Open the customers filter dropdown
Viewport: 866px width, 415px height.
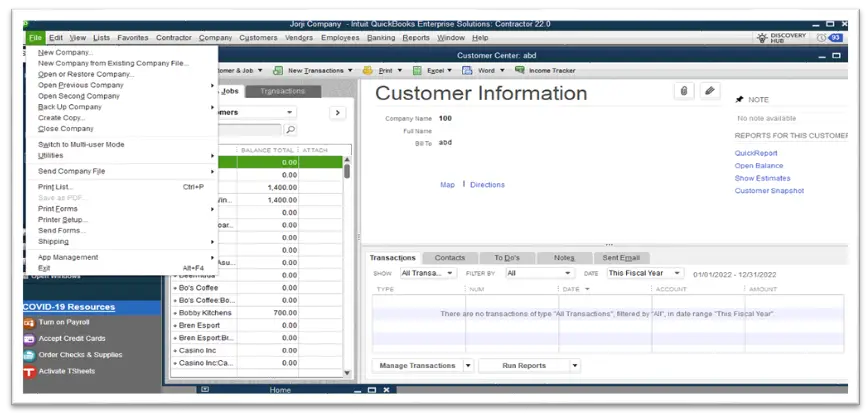[289, 113]
